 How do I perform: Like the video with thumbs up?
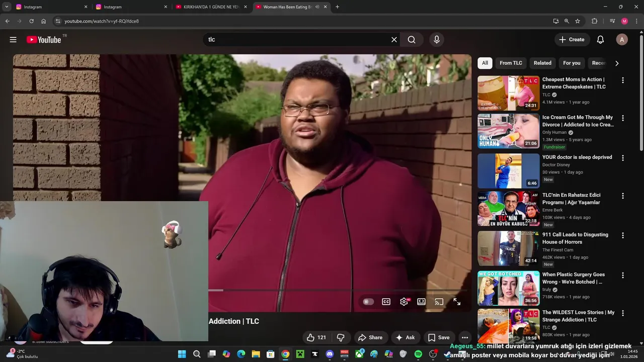click(x=316, y=337)
